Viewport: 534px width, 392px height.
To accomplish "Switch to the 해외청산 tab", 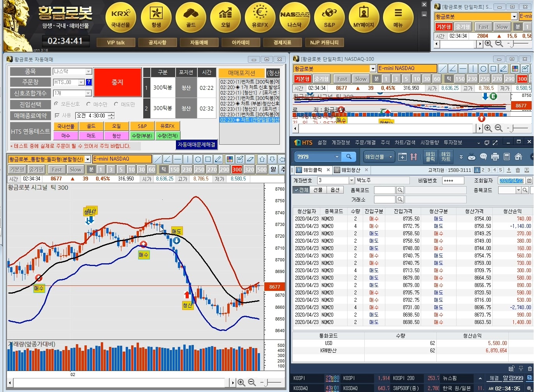I will tap(351, 170).
